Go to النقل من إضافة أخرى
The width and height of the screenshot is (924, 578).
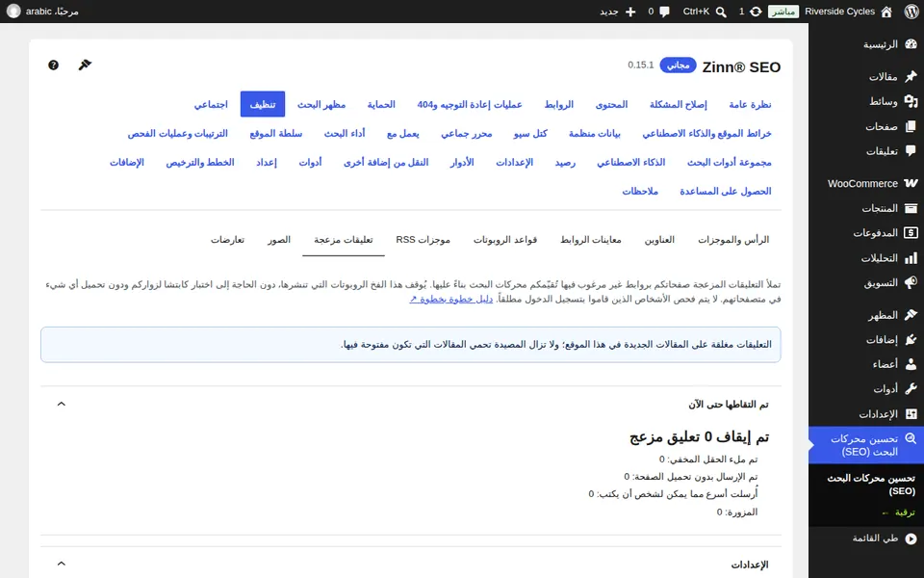tap(386, 162)
